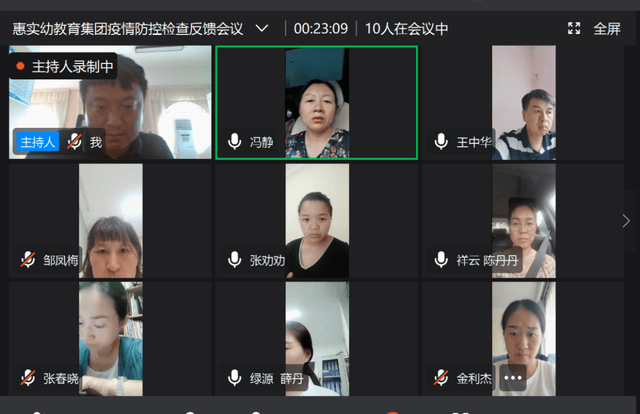Click the 全屏 fullscreen label

pos(607,29)
